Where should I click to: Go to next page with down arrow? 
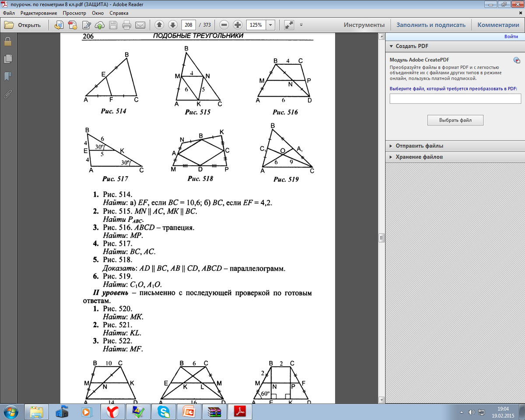[172, 25]
